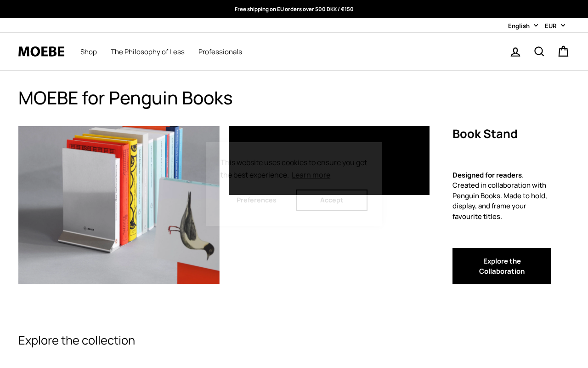Viewport: 588px width, 368px height.
Task: Click Explore the Collaboration button
Action: [502, 266]
